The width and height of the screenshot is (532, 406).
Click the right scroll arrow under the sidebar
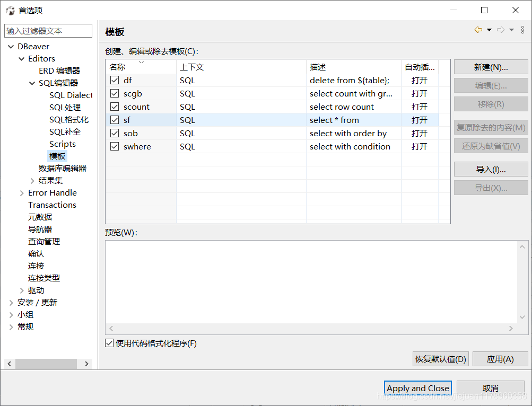[86, 364]
